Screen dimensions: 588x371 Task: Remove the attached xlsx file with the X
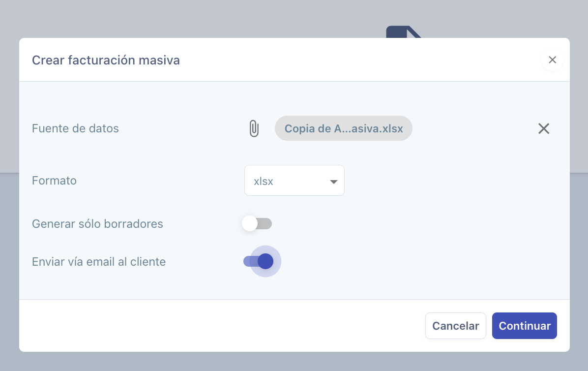coord(544,128)
